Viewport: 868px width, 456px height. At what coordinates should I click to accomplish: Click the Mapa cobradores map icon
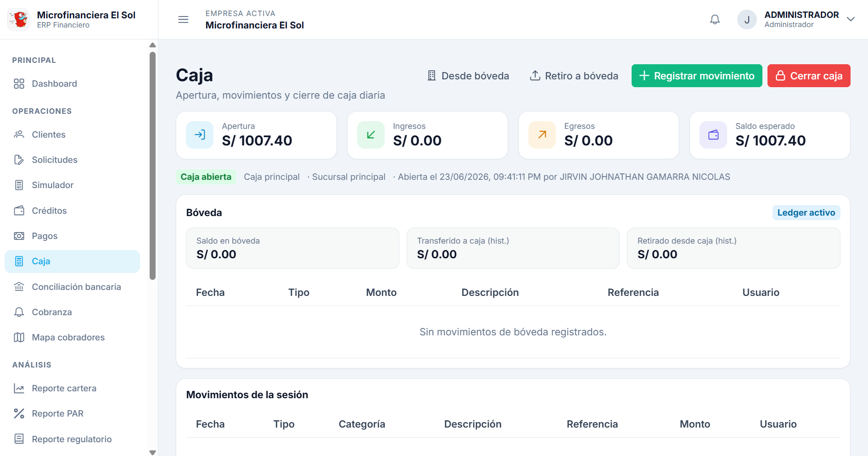pyautogui.click(x=19, y=337)
